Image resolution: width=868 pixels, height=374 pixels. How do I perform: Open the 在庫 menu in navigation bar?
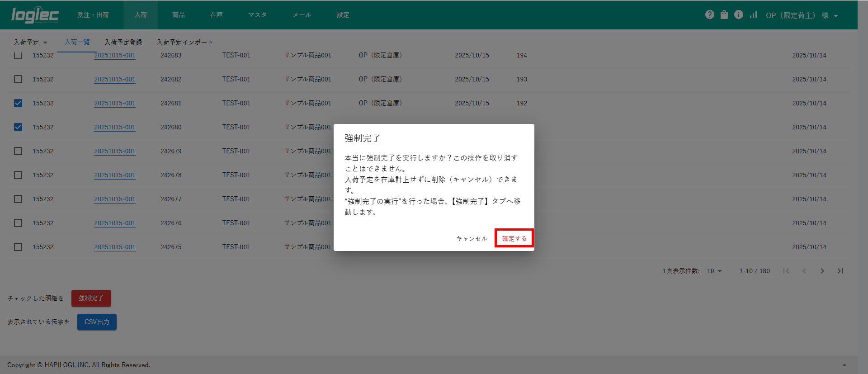pyautogui.click(x=216, y=15)
